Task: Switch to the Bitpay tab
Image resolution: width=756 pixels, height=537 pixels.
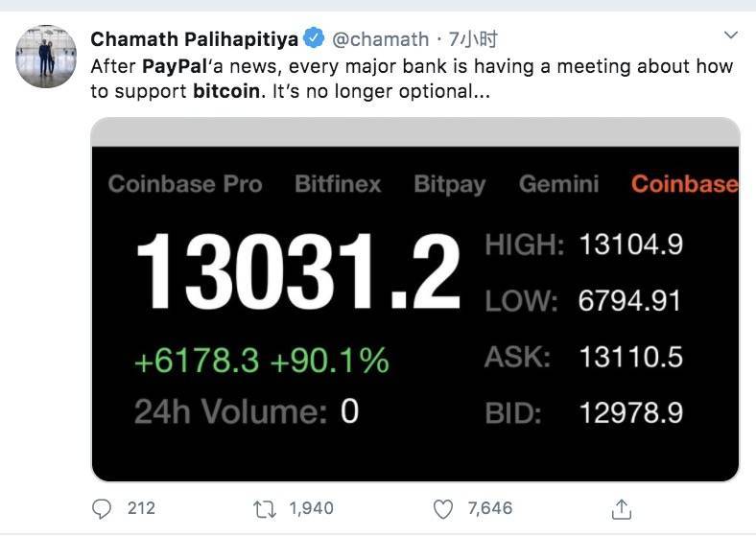Action: pyautogui.click(x=450, y=184)
